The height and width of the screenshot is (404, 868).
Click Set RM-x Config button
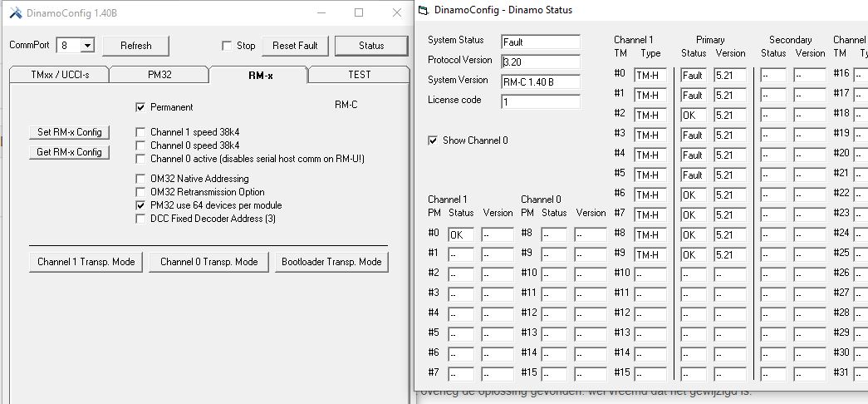click(70, 132)
